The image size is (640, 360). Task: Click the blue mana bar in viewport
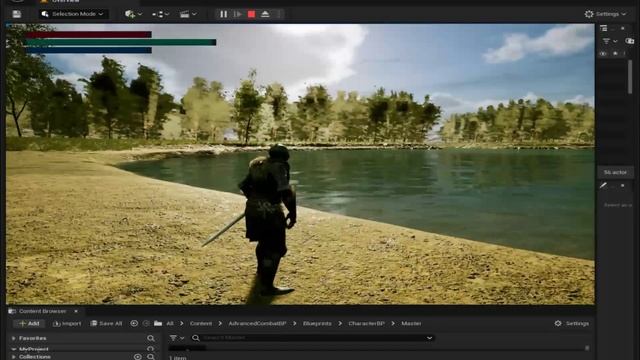pyautogui.click(x=89, y=50)
